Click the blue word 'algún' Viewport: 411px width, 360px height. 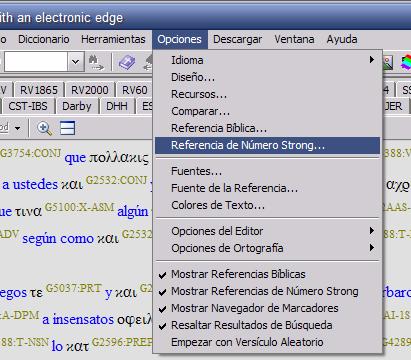pos(133,212)
